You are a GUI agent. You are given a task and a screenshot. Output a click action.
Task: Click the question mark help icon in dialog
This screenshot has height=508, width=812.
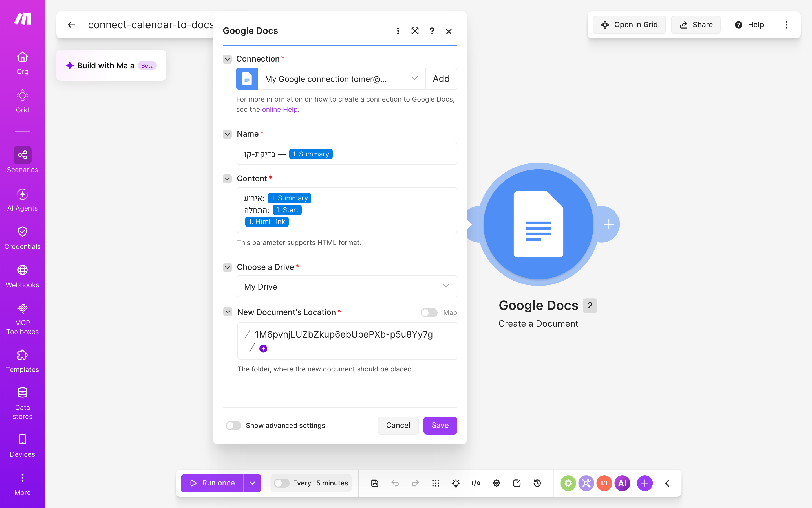pyautogui.click(x=432, y=31)
